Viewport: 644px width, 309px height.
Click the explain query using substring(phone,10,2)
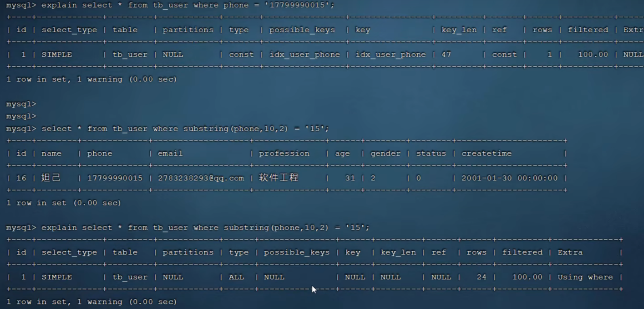[205, 228]
